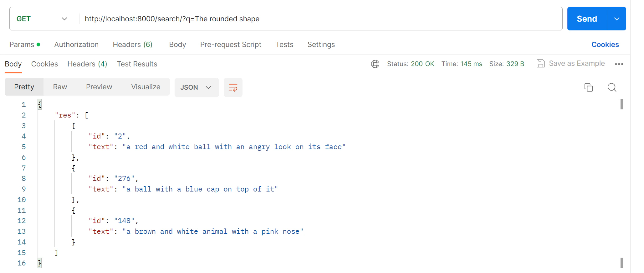
Task: Switch to request Headers (6) tab
Action: pyautogui.click(x=132, y=45)
